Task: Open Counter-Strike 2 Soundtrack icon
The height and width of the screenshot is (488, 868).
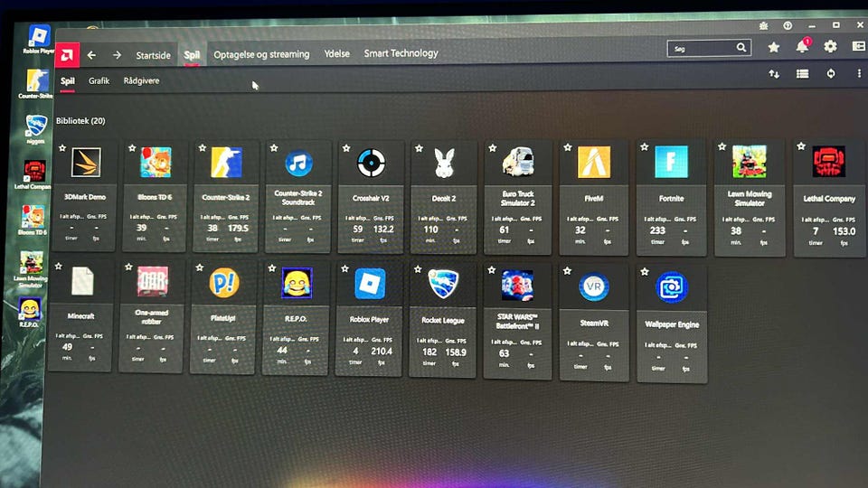Action: pos(298,164)
